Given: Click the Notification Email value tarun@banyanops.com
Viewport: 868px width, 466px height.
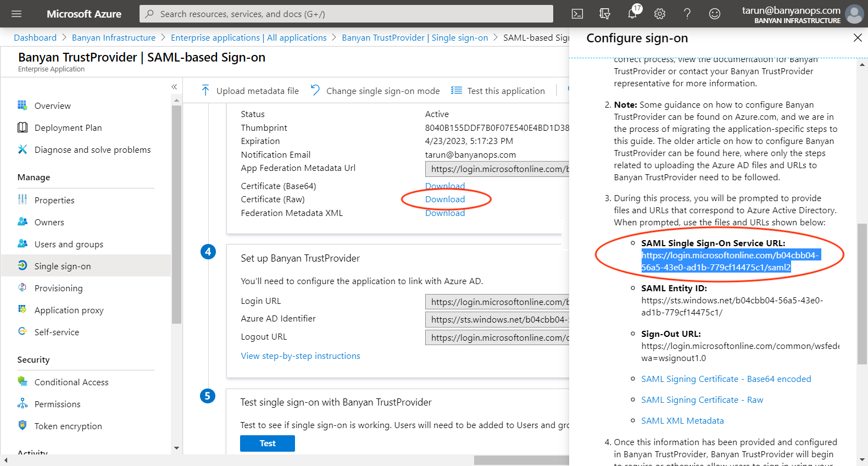Looking at the screenshot, I should click(470, 154).
